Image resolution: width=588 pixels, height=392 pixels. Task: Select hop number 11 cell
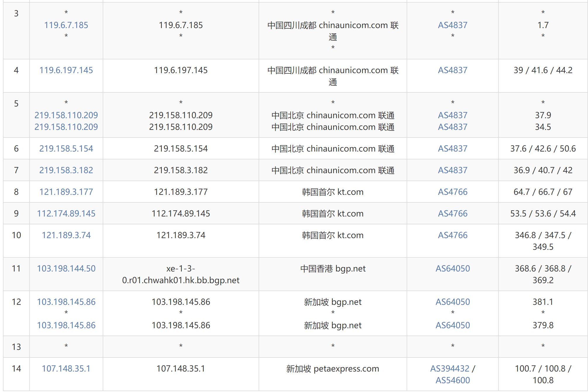coord(16,274)
